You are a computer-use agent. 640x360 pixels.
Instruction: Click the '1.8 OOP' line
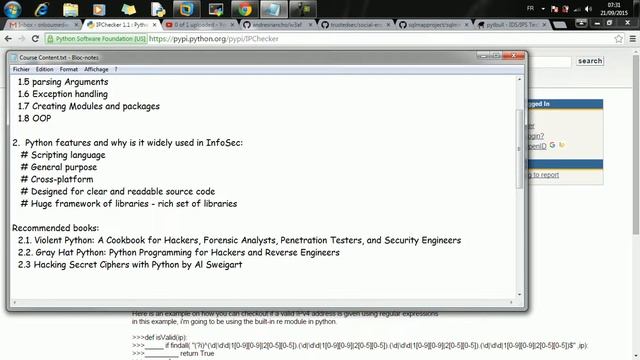(x=34, y=118)
